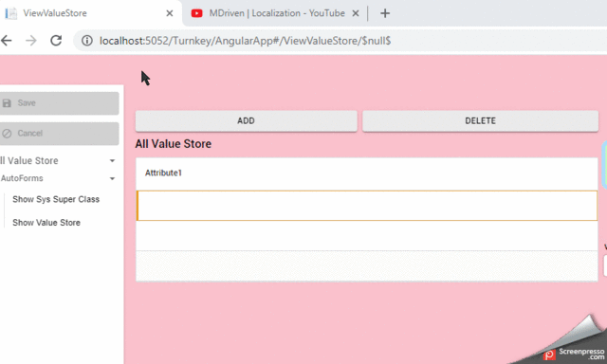Switch to MDriven Localization YouTube tab
This screenshot has width=607, height=364.
coord(276,13)
